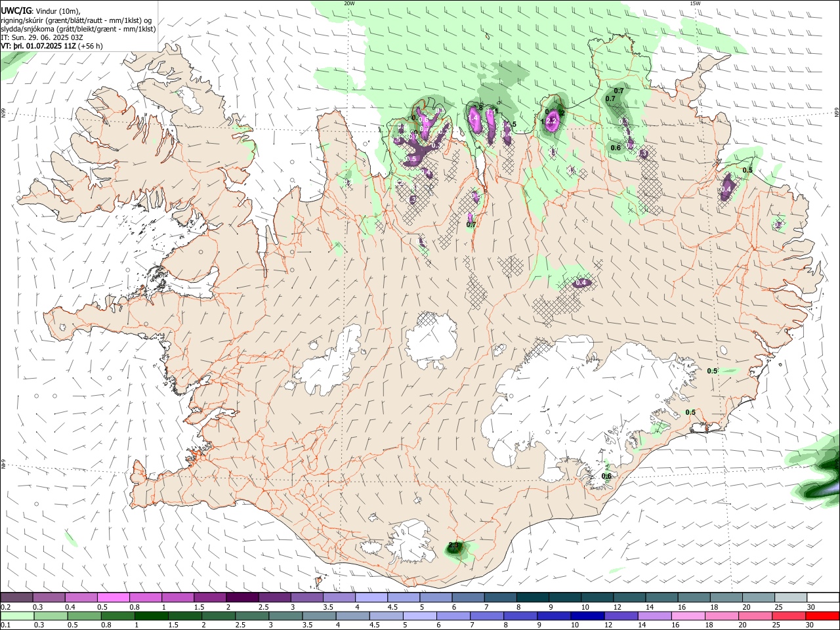This screenshot has height=630, width=840.
Task: Pick the lower scale deep blue 10–12 swatch
Action: (588, 616)
